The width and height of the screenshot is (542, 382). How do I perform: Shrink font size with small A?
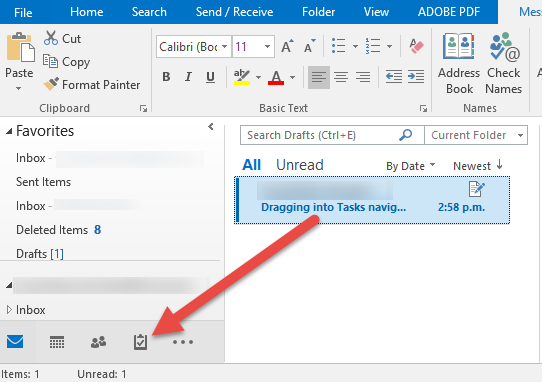(x=309, y=46)
